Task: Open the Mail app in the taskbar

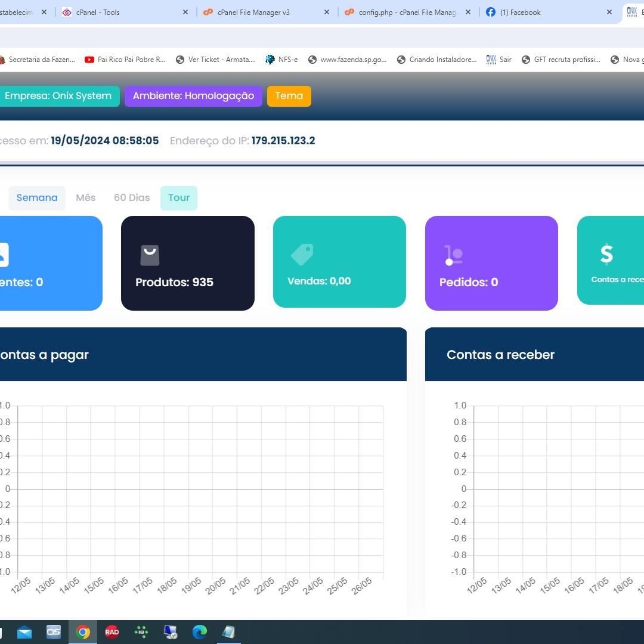Action: (24, 631)
